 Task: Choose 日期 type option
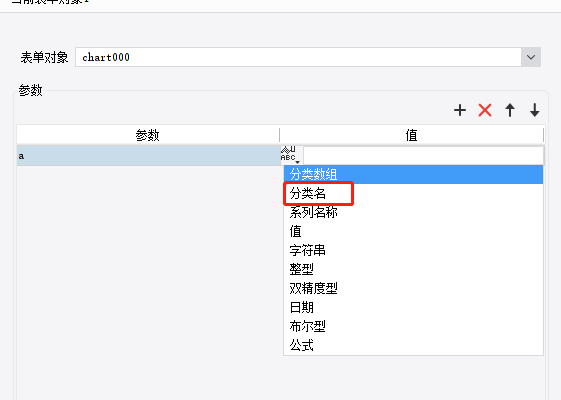coord(413,307)
